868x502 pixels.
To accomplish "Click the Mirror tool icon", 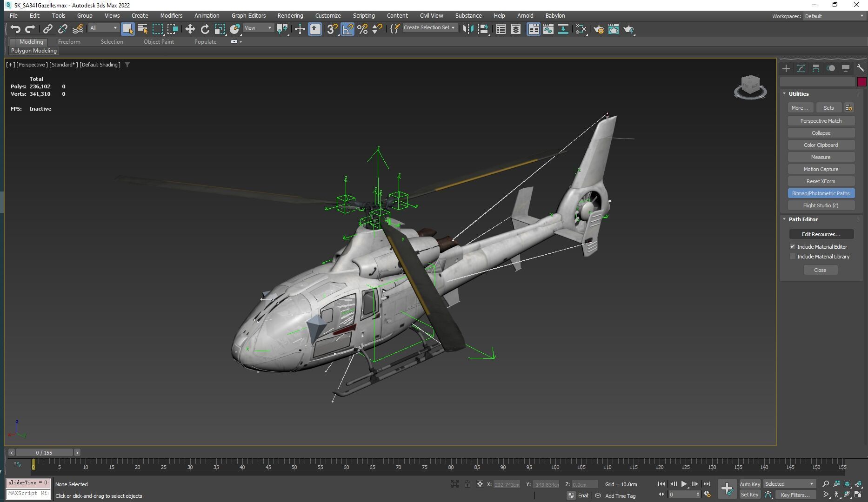I will (468, 29).
